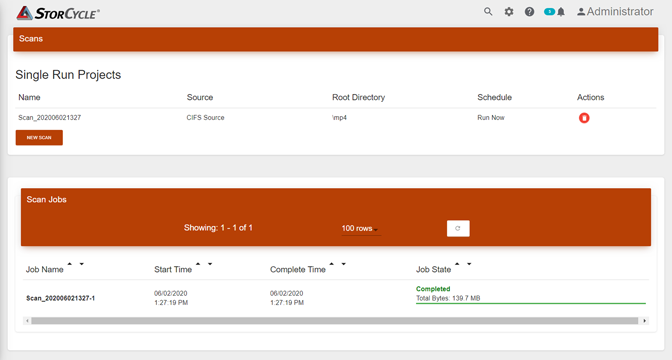This screenshot has height=360, width=672.
Task: Click the horizontal scrollbar left arrow
Action: coord(27,321)
